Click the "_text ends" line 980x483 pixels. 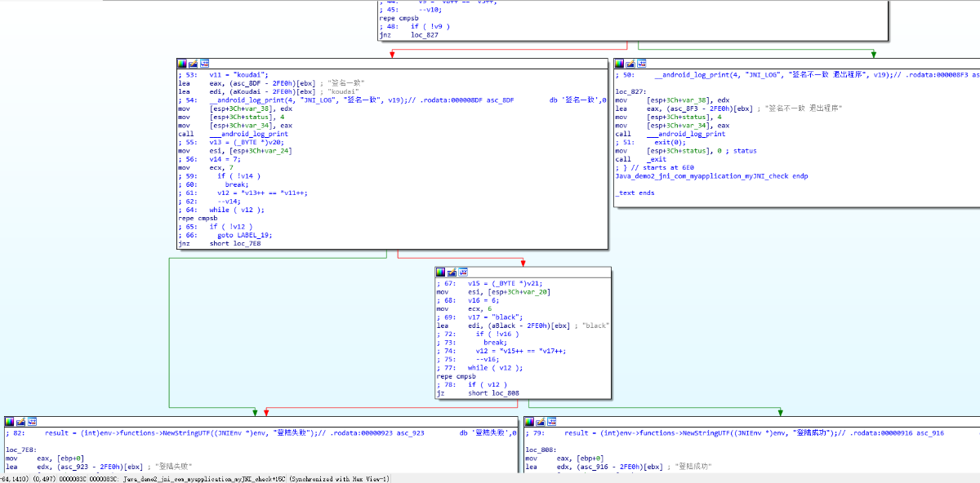tap(635, 193)
